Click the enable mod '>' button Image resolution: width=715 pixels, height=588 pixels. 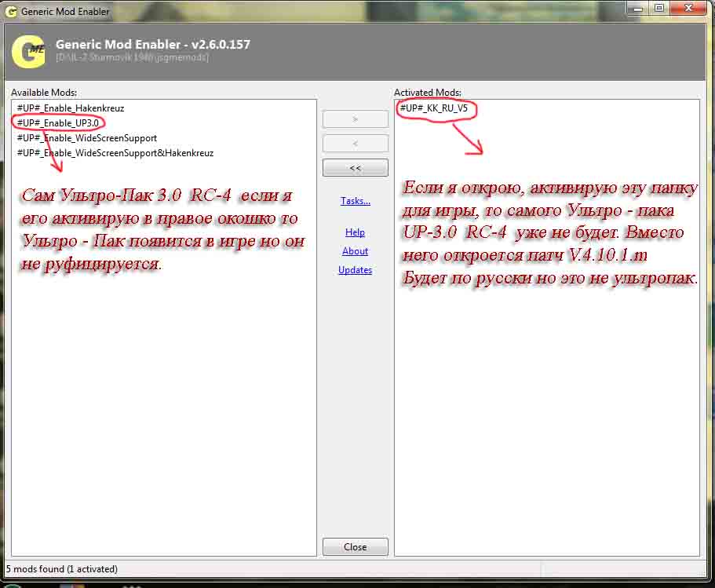[356, 119]
